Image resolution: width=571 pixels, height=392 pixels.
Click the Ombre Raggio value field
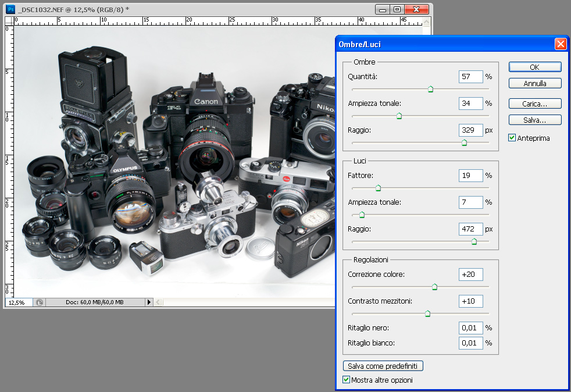point(470,130)
